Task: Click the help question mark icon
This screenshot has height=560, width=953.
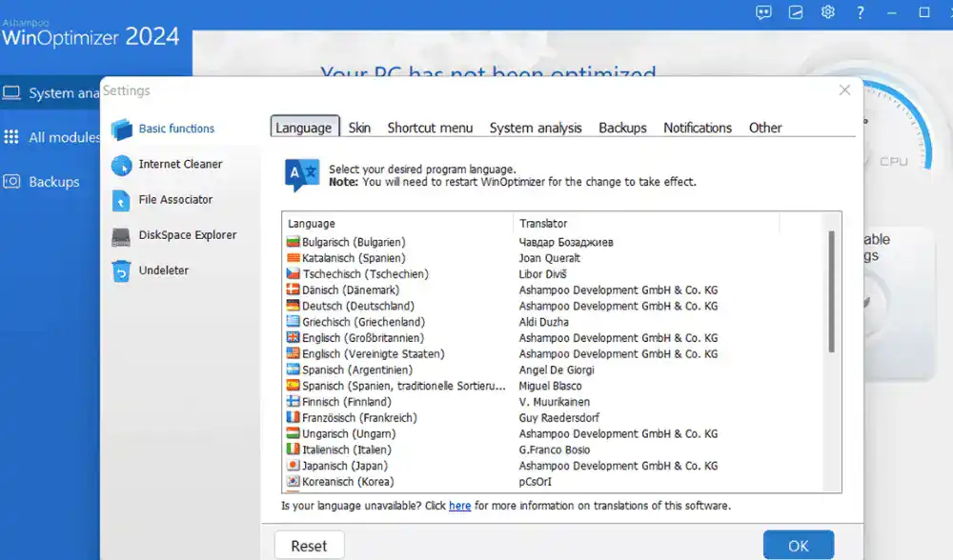Action: (x=861, y=12)
